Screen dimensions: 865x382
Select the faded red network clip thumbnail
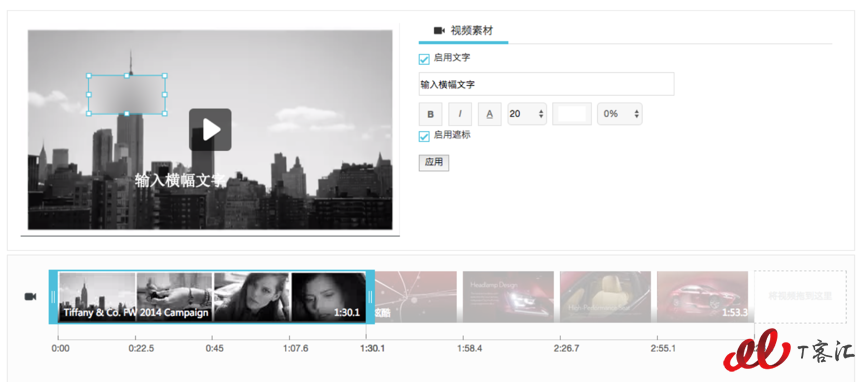click(x=416, y=297)
